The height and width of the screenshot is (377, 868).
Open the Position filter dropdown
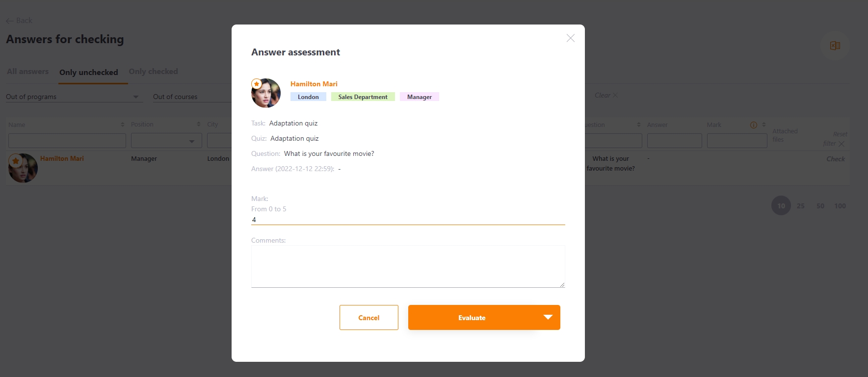click(166, 141)
